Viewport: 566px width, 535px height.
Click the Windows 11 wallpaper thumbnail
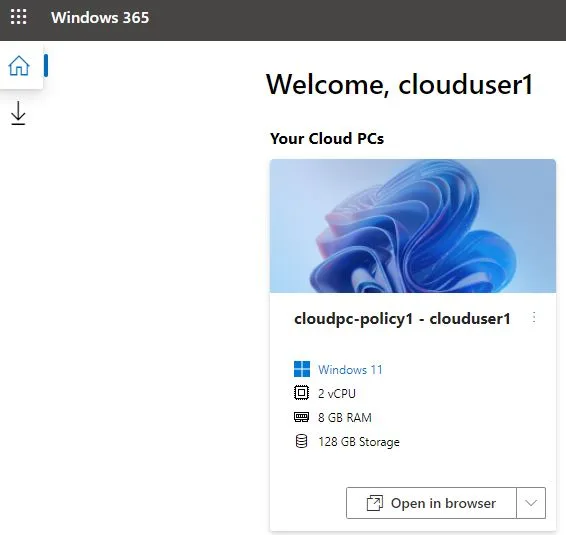pos(413,226)
